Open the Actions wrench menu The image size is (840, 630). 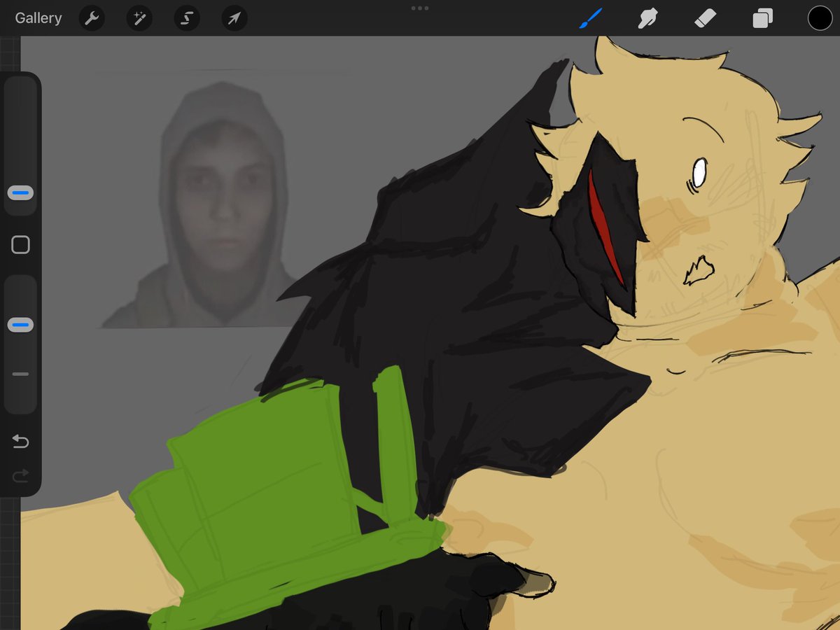pos(92,18)
